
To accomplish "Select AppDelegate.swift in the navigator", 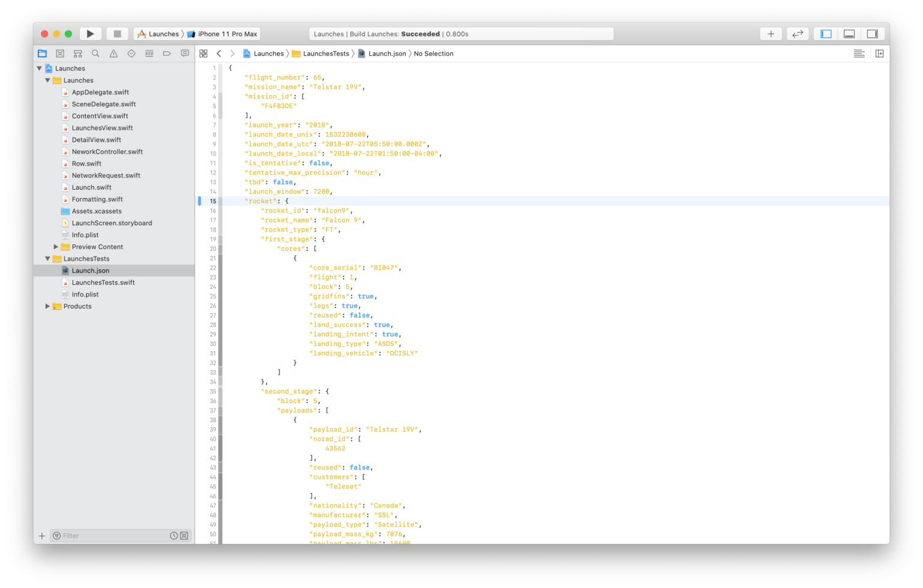I will click(100, 92).
